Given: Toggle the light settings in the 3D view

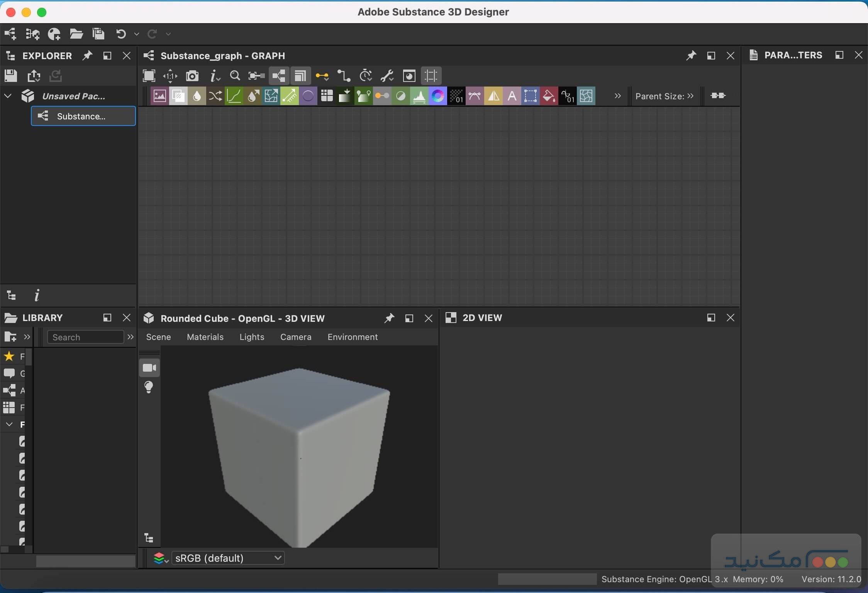Looking at the screenshot, I should pyautogui.click(x=149, y=387).
